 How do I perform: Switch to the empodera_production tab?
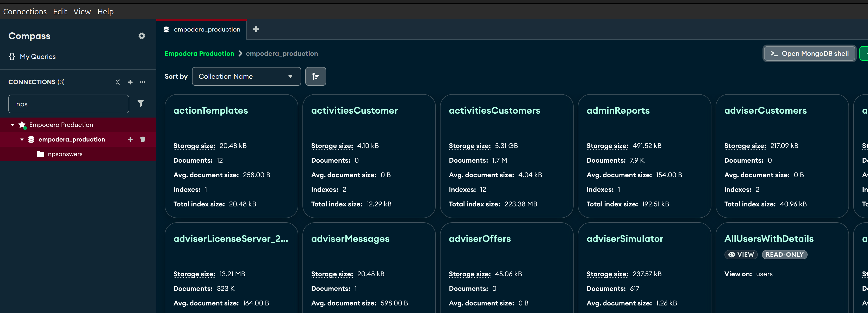pyautogui.click(x=202, y=30)
